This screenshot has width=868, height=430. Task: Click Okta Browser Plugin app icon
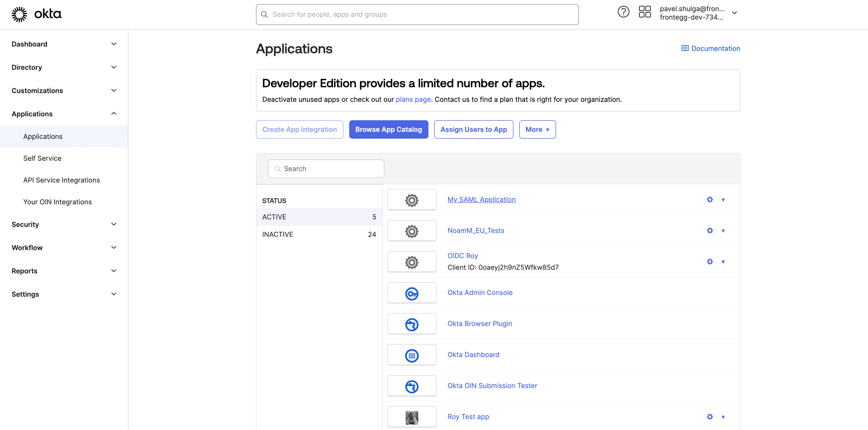[x=412, y=324]
